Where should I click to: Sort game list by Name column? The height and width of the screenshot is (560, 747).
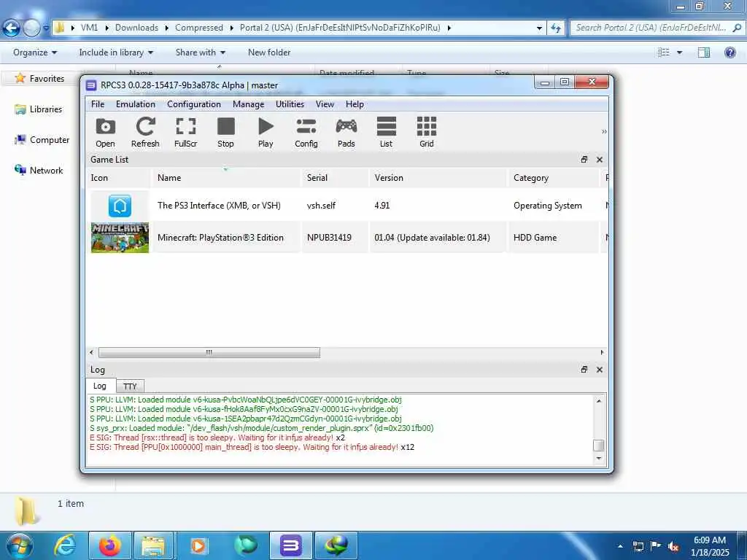tap(226, 178)
